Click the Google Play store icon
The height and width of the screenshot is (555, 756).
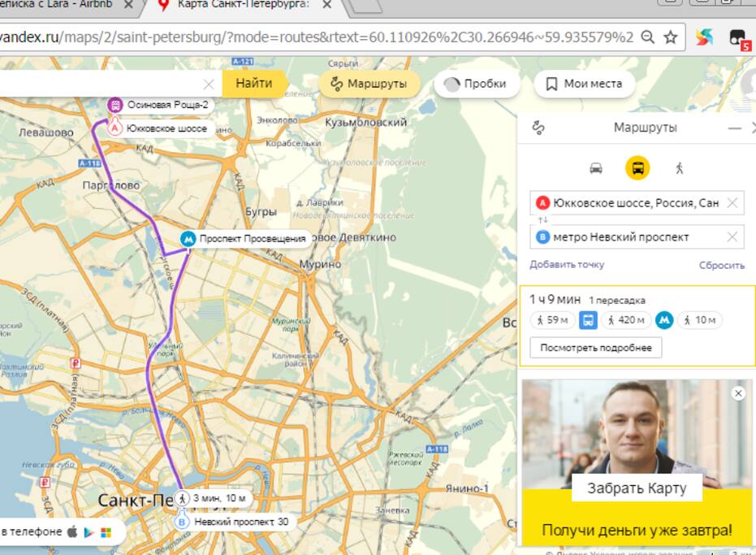89,532
